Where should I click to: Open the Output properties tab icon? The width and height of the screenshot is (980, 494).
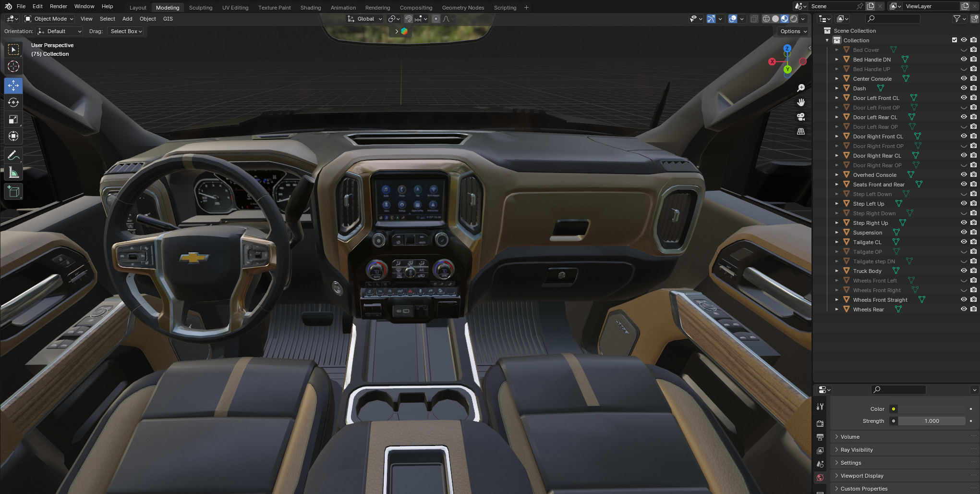pos(820,437)
